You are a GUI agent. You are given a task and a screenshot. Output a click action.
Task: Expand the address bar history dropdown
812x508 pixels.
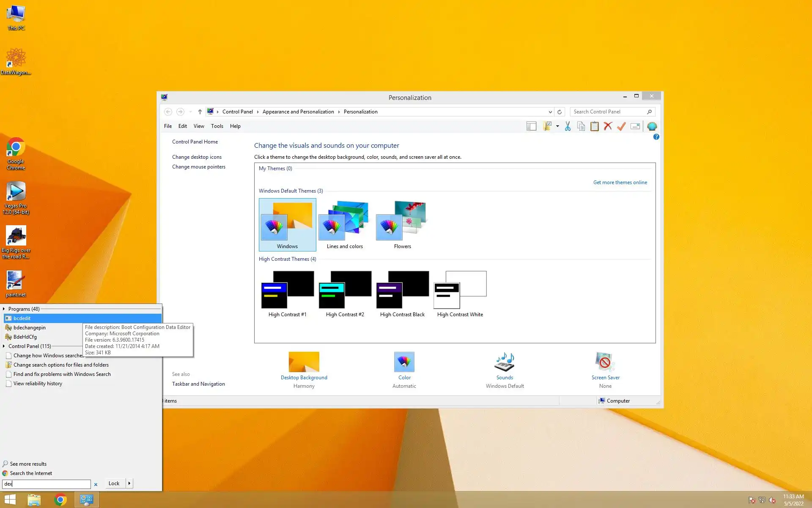[550, 112]
